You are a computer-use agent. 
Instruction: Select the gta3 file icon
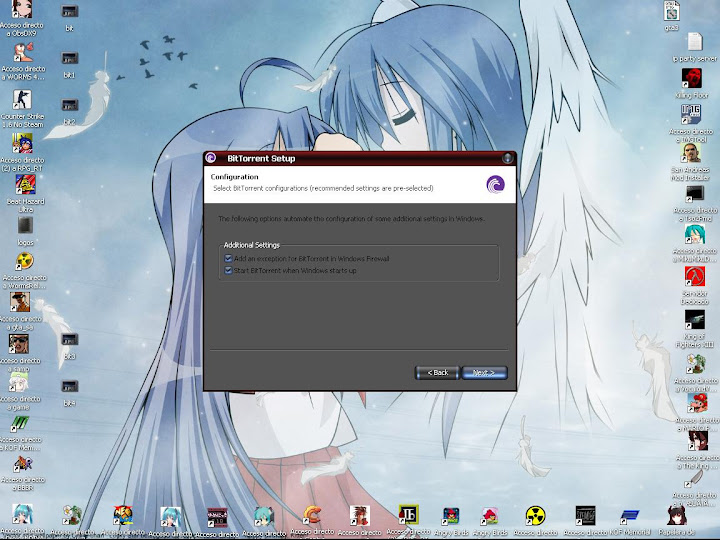tap(671, 11)
